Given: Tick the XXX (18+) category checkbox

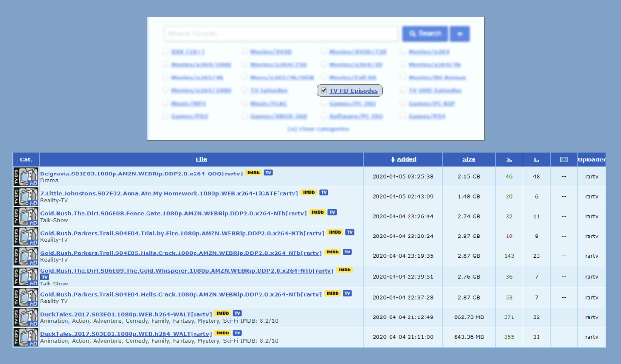Looking at the screenshot, I should (165, 51).
